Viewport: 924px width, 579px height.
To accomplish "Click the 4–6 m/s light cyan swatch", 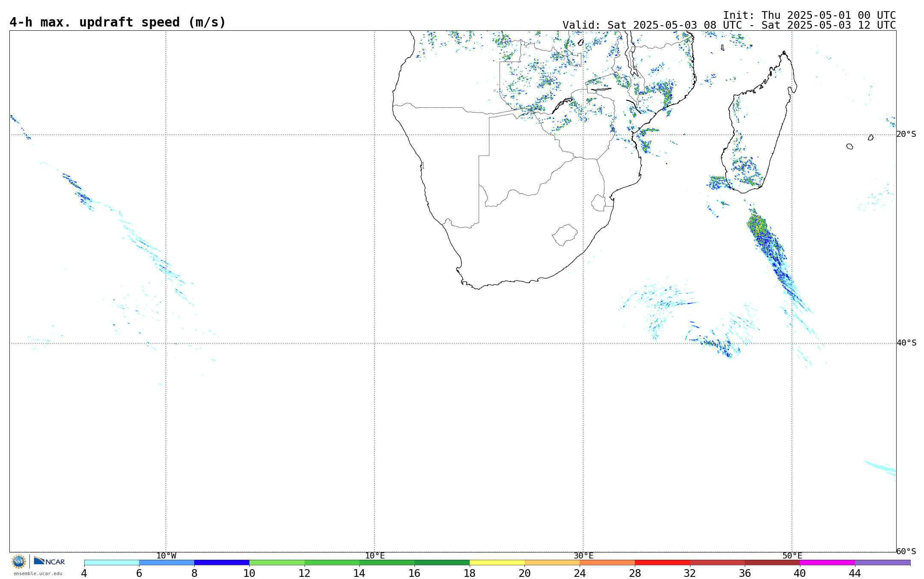I will [x=112, y=563].
